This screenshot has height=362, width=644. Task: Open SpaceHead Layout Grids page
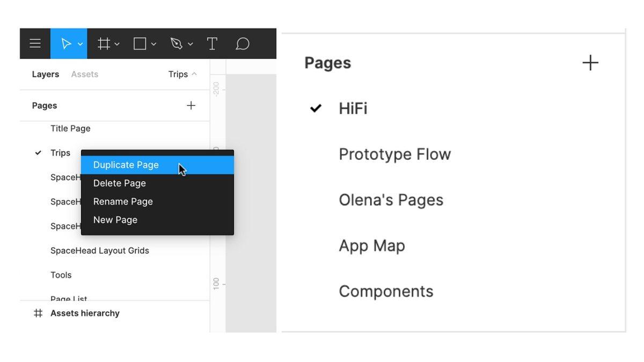[100, 250]
